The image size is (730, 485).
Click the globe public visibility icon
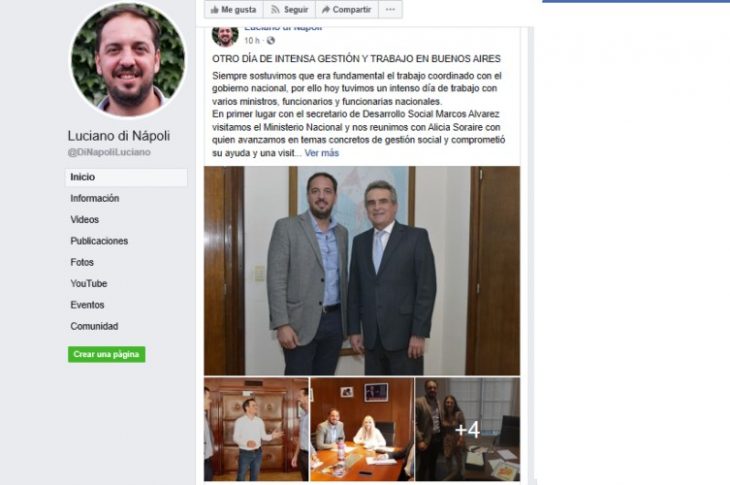270,40
